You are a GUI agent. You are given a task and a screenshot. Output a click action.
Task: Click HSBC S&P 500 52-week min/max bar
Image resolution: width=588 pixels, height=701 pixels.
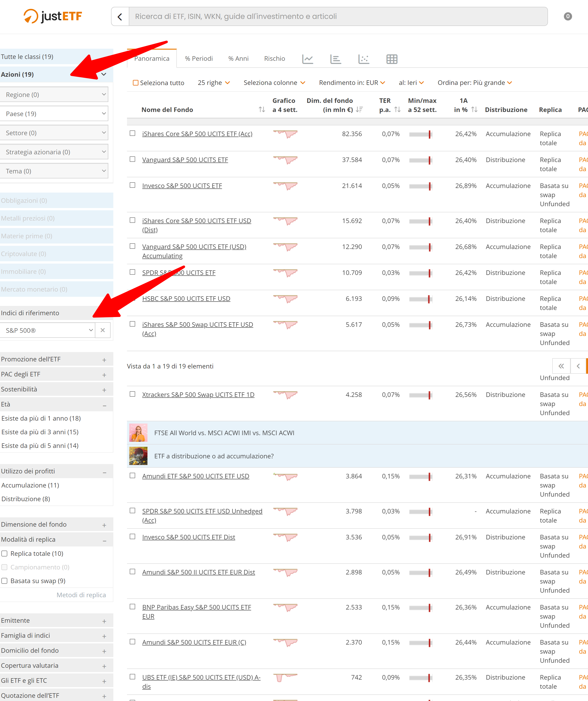(421, 299)
